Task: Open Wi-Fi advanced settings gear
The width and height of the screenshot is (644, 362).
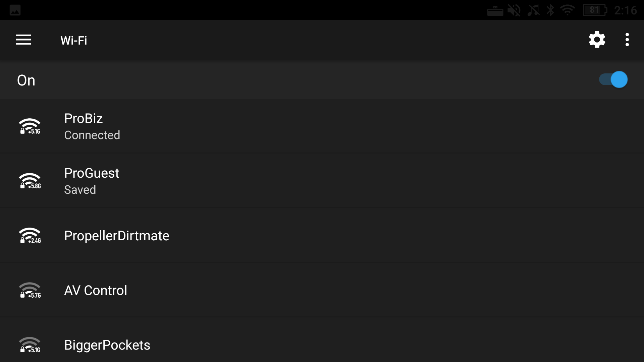Action: point(597,40)
